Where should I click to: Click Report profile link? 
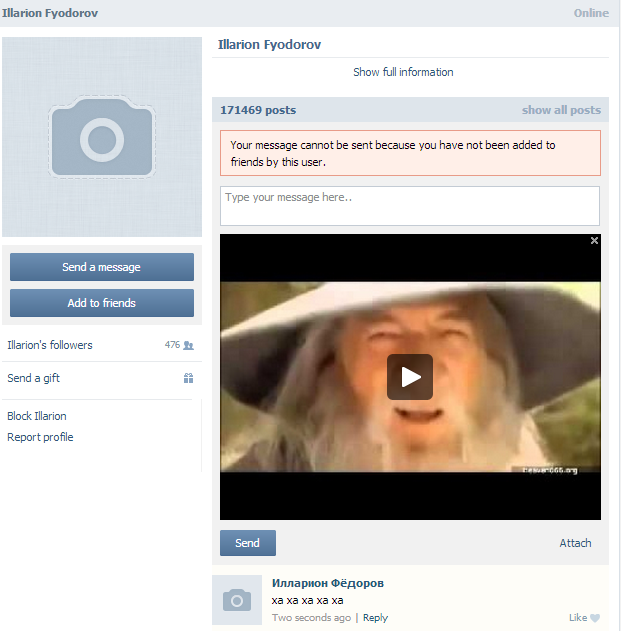click(40, 437)
